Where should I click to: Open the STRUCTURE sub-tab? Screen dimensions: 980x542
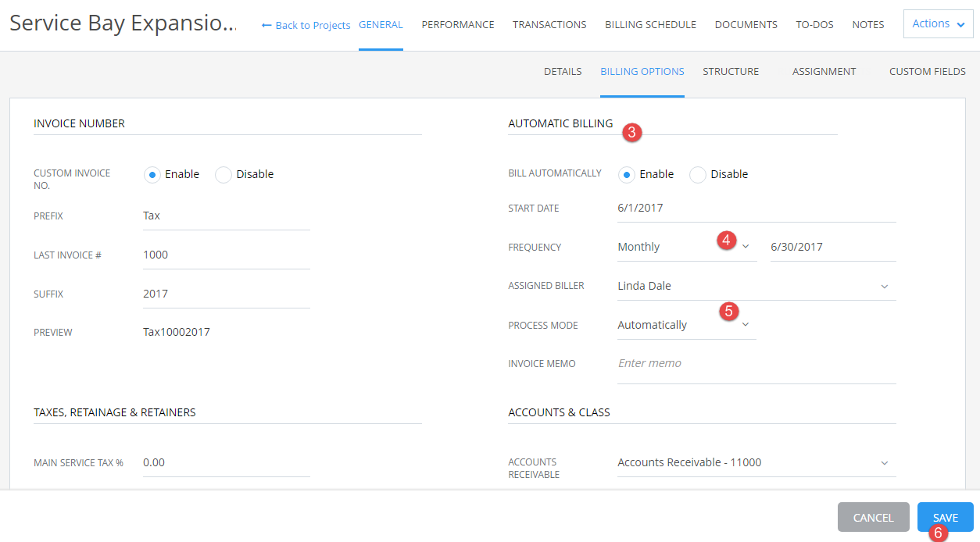coord(731,71)
